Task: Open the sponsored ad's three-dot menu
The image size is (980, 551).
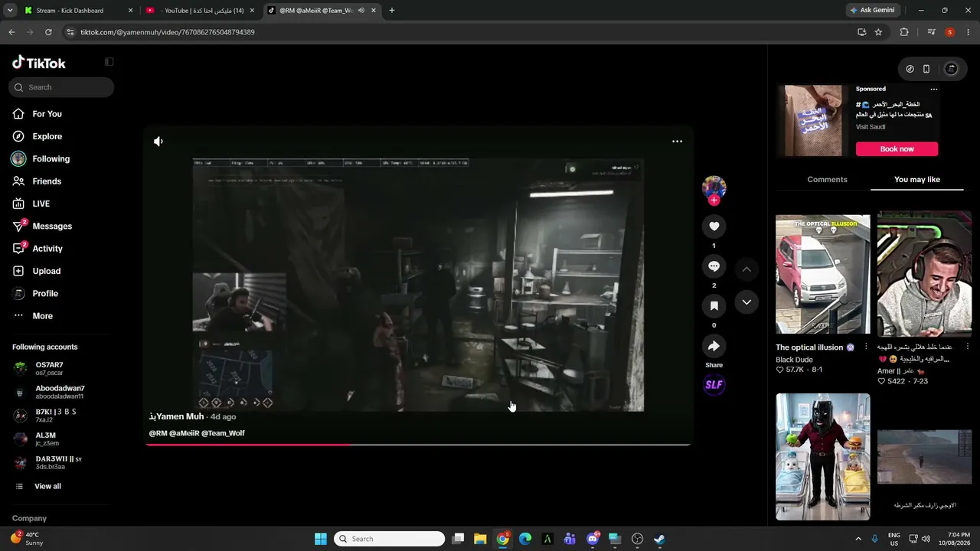Action: click(933, 90)
